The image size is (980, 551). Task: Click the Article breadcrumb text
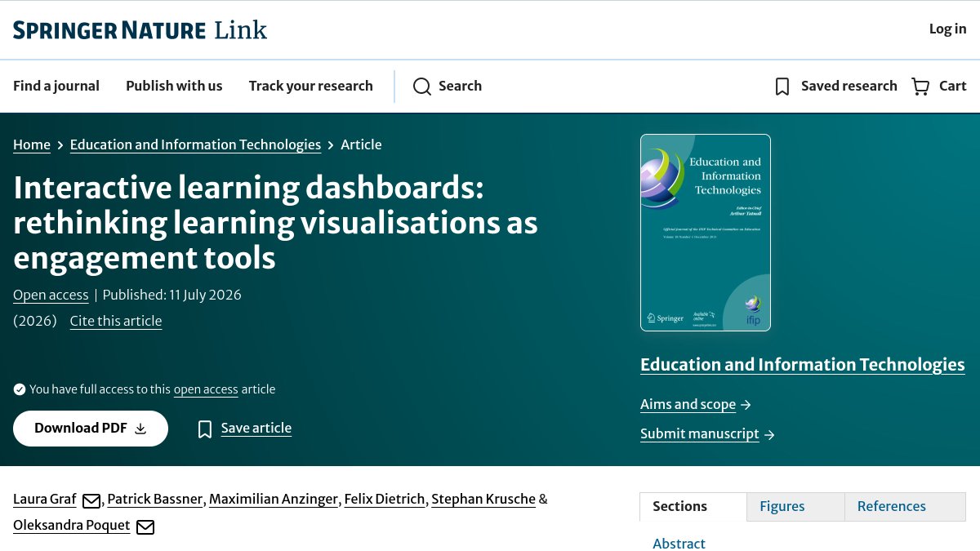point(361,144)
